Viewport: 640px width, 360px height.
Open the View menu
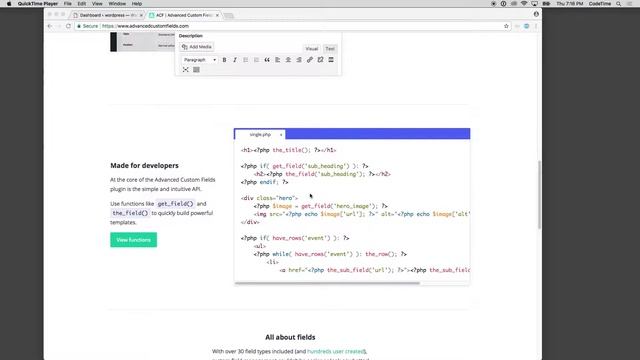click(x=97, y=4)
